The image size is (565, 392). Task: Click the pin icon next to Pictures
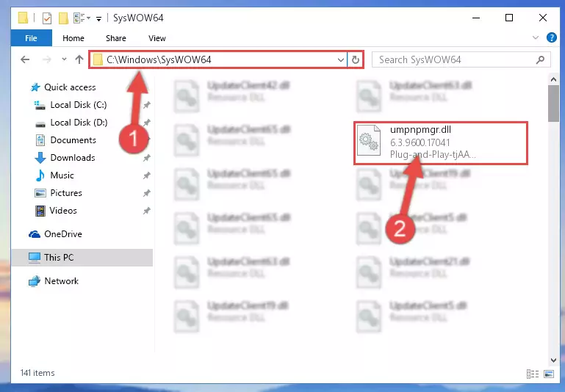point(147,193)
